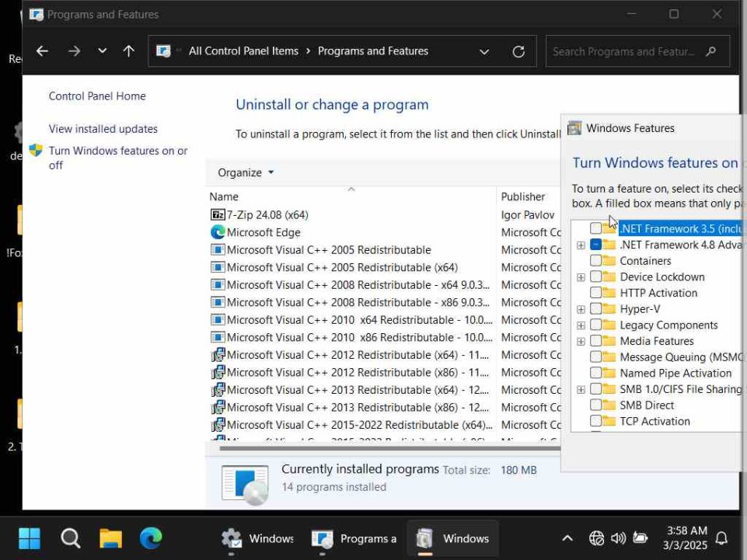
Task: Expand the Media Features tree node
Action: tap(581, 342)
